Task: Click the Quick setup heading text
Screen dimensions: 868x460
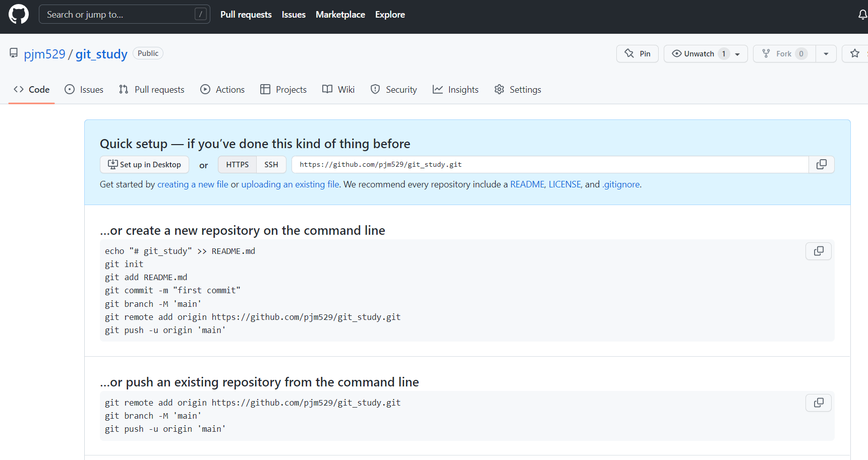Action: pyautogui.click(x=255, y=144)
